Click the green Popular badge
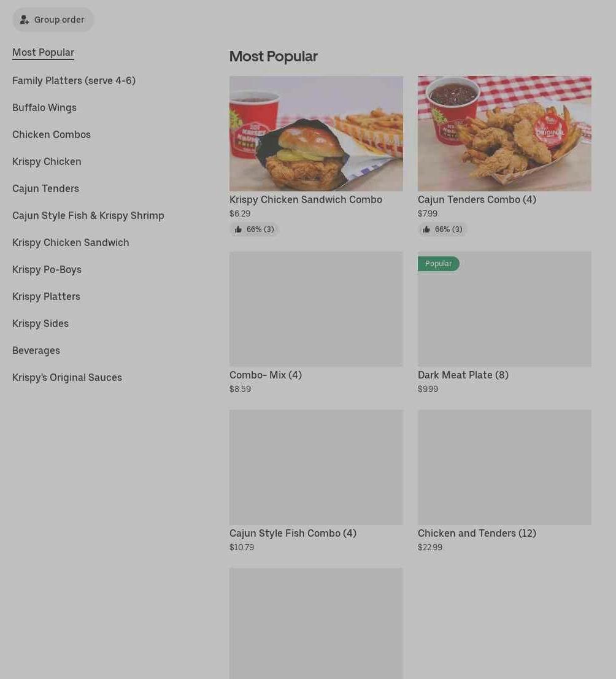Screen dimensions: 616x679 (439, 263)
